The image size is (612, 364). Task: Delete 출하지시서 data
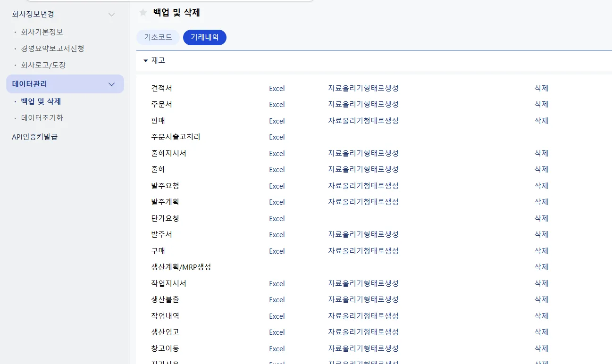point(541,153)
